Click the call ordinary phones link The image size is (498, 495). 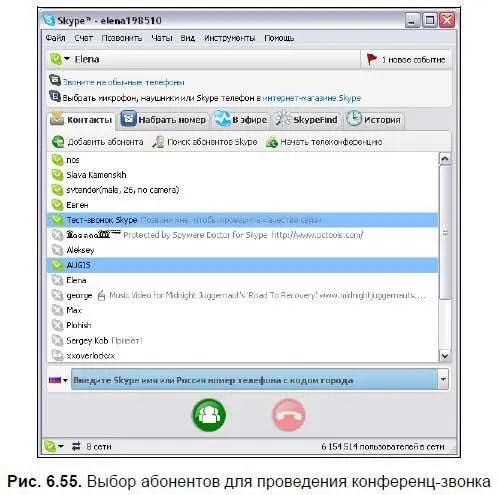click(123, 82)
